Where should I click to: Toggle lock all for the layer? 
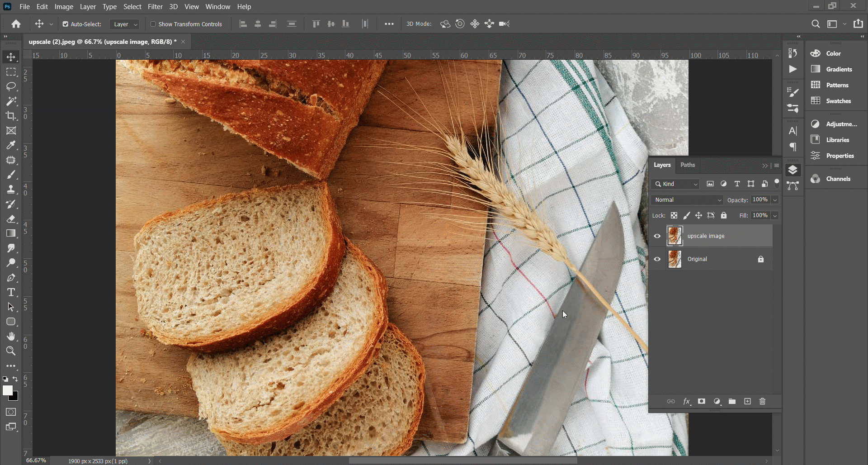point(724,215)
